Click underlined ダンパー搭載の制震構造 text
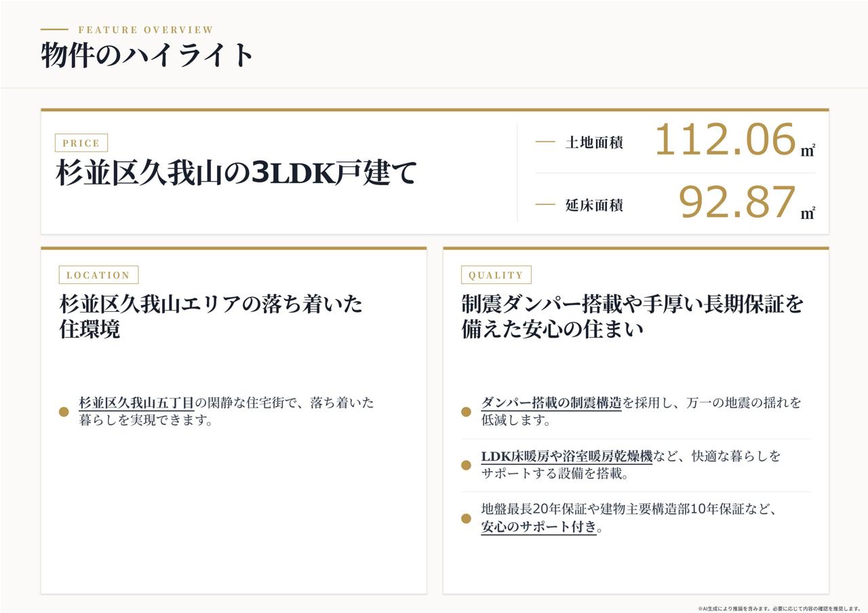868x613 pixels. click(x=551, y=403)
